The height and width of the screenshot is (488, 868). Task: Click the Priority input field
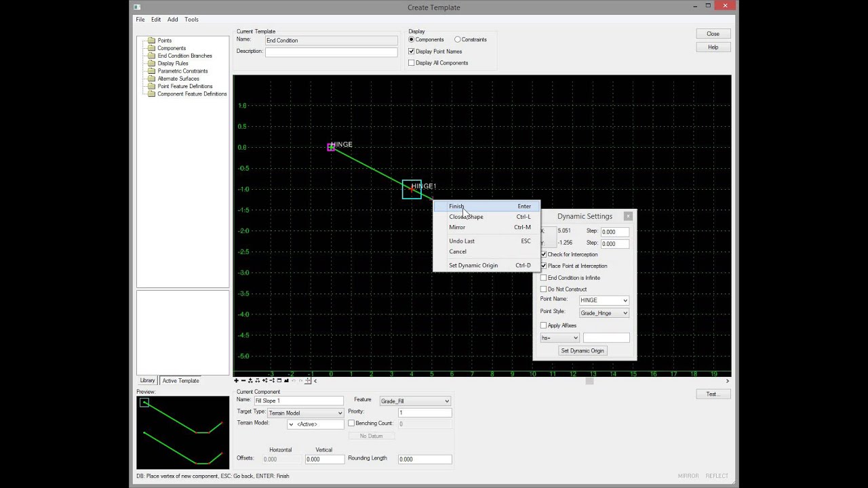point(425,413)
